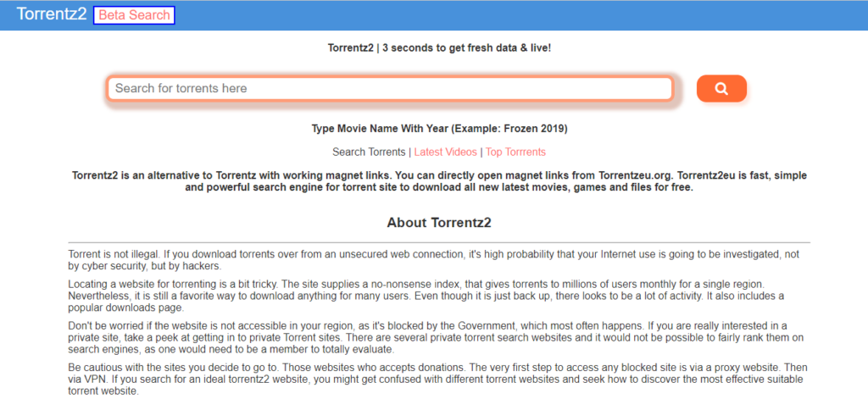Click the paragraph starting 'Don't be worried if the website'
The width and height of the screenshot is (868, 399).
(437, 337)
